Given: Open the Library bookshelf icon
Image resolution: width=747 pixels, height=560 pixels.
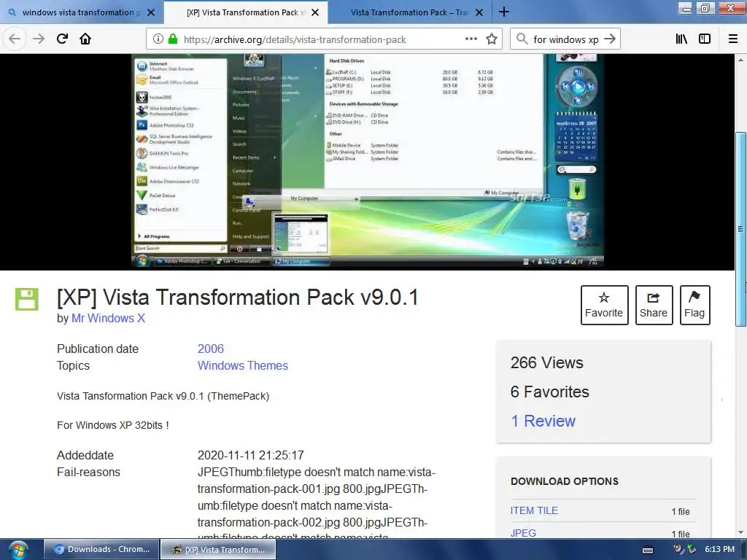Looking at the screenshot, I should coord(681,39).
